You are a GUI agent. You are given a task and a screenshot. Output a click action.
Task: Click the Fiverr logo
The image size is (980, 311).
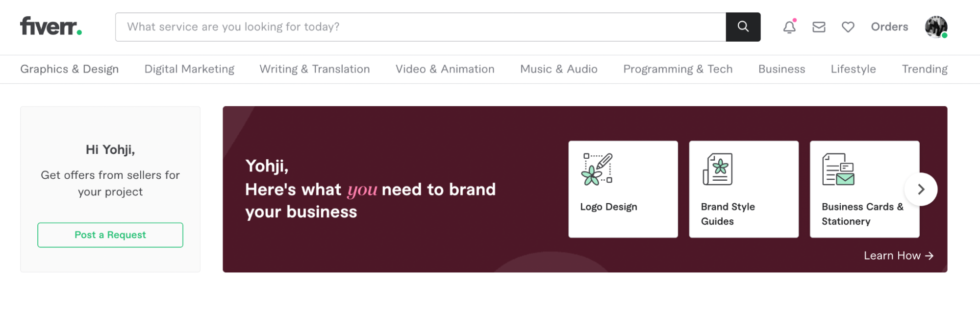click(x=50, y=26)
